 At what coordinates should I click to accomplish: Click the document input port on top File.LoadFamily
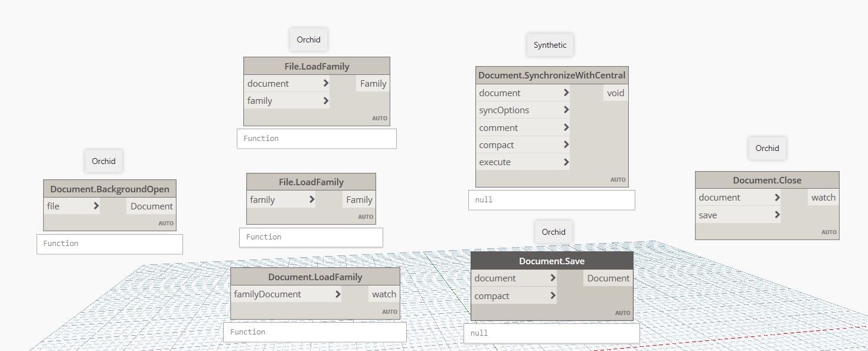pos(325,83)
